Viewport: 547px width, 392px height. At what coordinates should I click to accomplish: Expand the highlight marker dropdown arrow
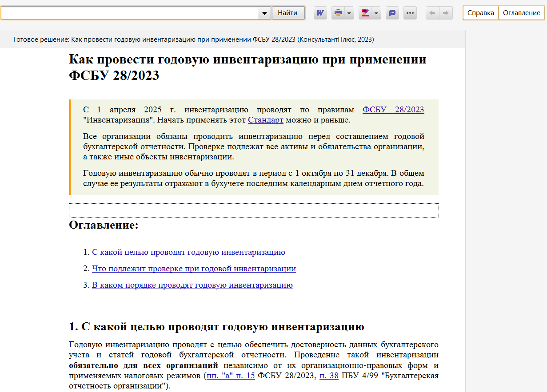pos(376,13)
